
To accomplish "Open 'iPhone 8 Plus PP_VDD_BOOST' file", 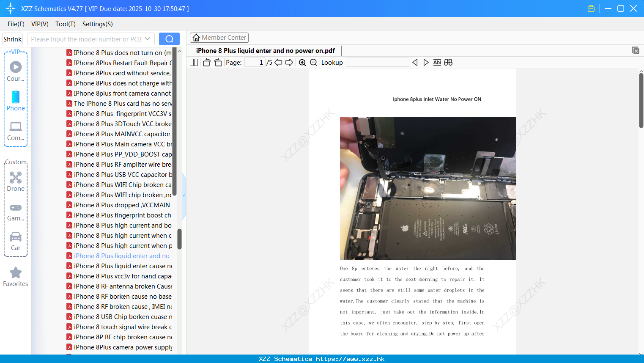I will click(x=119, y=154).
